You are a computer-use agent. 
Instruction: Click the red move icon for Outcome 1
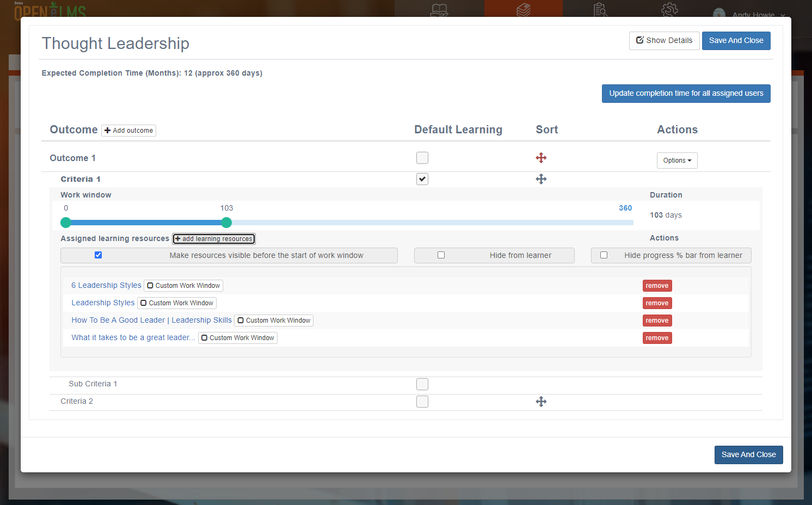541,158
